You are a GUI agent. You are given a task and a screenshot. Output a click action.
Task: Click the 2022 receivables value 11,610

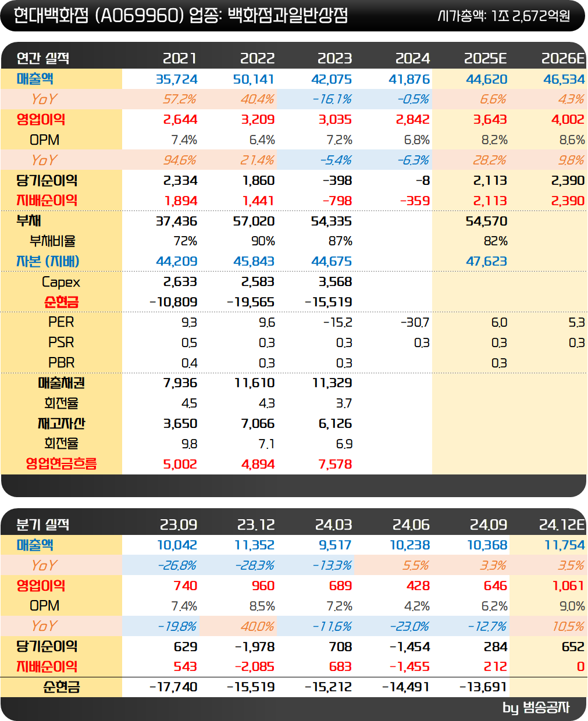[x=254, y=383]
